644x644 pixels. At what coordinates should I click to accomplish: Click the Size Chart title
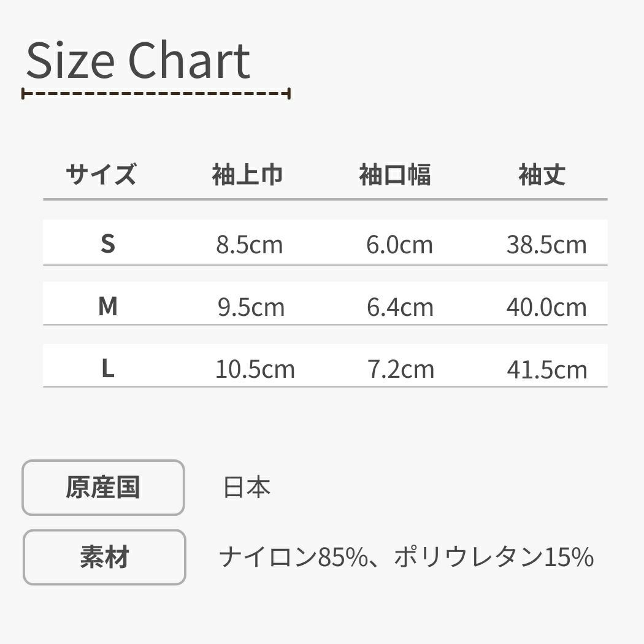138,61
